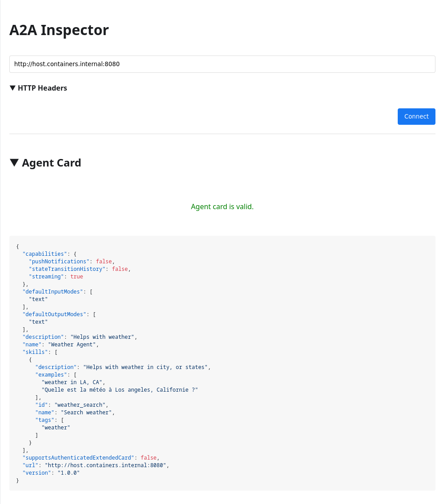
Task: Click the "stateTransitionHistory" false value
Action: (x=120, y=269)
